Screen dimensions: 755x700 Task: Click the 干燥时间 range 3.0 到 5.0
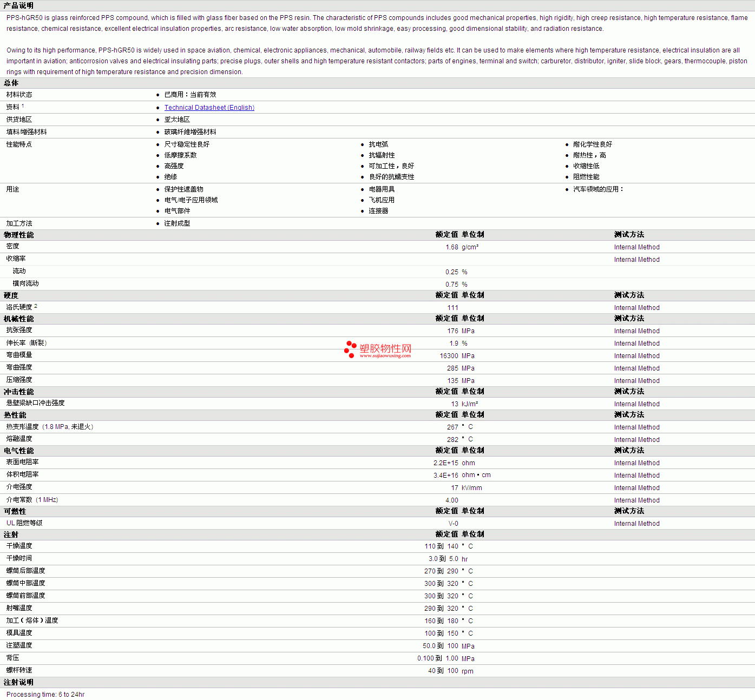coord(444,559)
